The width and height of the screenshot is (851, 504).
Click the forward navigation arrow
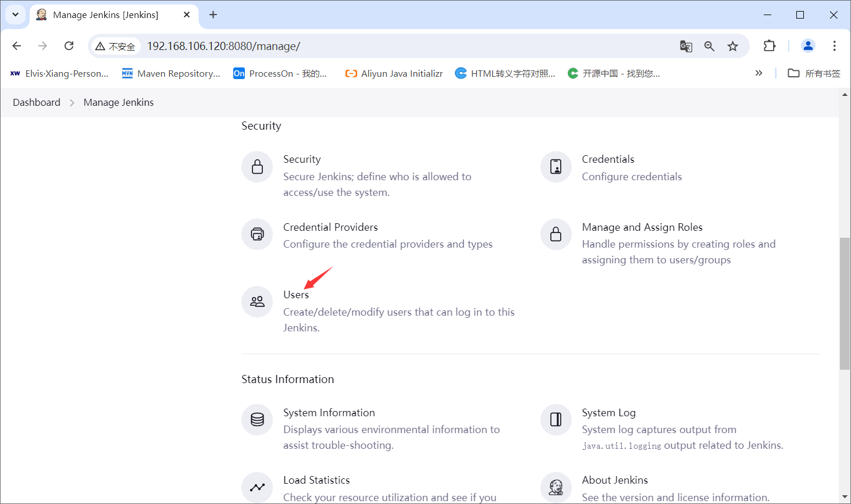[x=42, y=46]
